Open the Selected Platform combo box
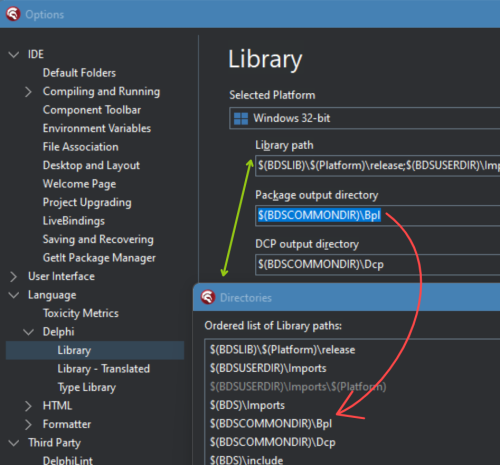 (x=364, y=118)
